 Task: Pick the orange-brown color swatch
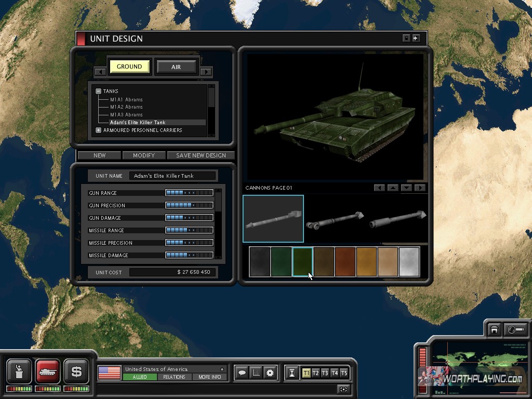click(x=345, y=262)
